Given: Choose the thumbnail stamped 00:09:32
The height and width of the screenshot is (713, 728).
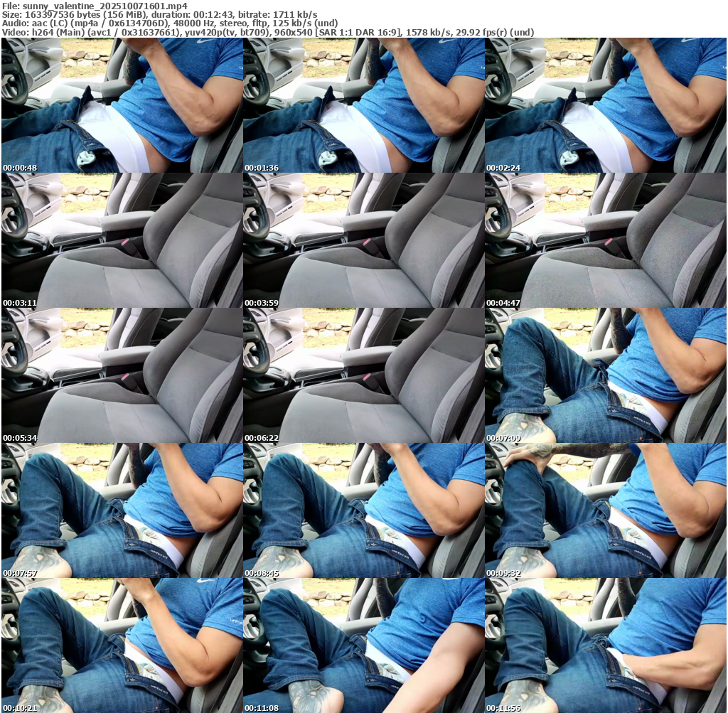Looking at the screenshot, I should click(606, 510).
